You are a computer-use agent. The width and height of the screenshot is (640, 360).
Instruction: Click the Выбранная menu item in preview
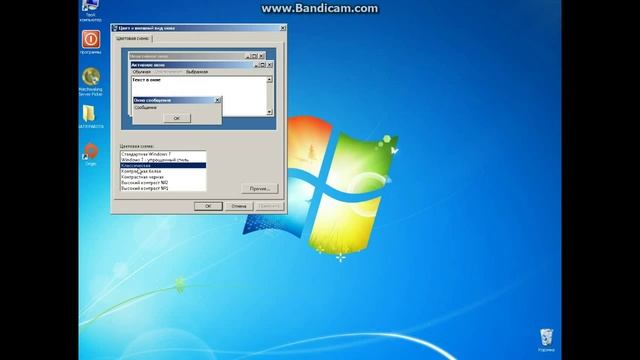click(197, 72)
